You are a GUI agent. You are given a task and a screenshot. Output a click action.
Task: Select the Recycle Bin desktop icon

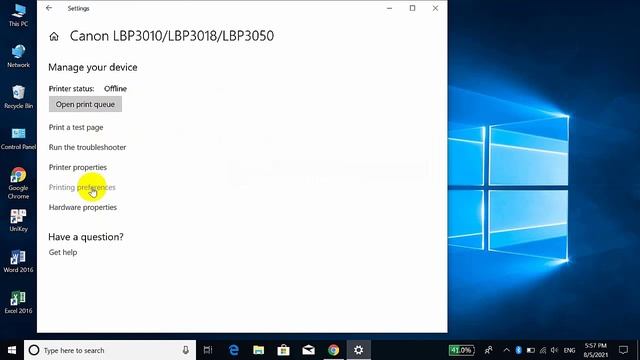18,97
